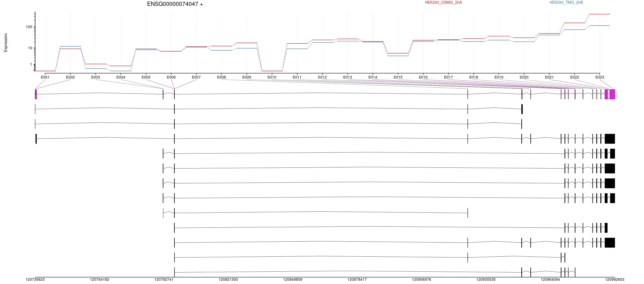Click the blue E002 expression line segment

click(x=70, y=46)
